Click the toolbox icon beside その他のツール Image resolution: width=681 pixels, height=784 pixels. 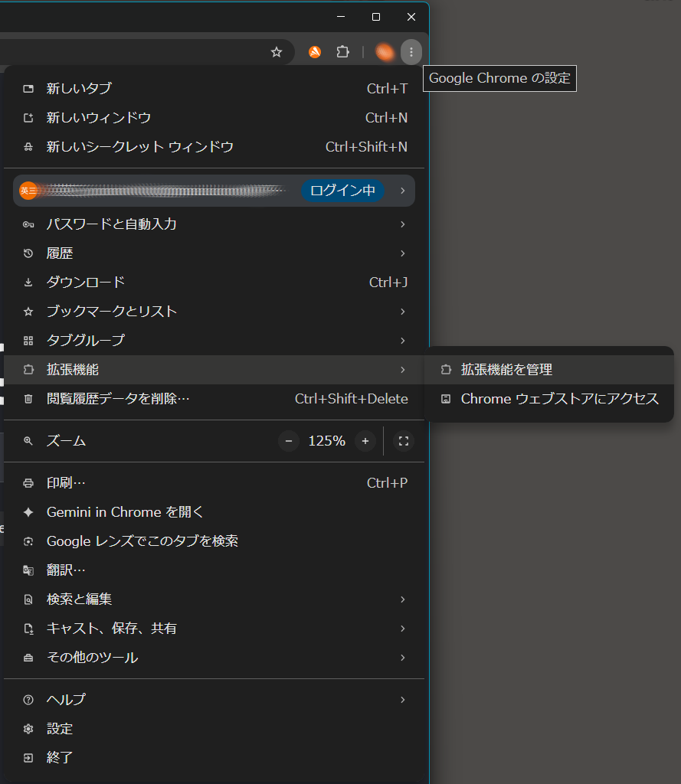pyautogui.click(x=28, y=658)
